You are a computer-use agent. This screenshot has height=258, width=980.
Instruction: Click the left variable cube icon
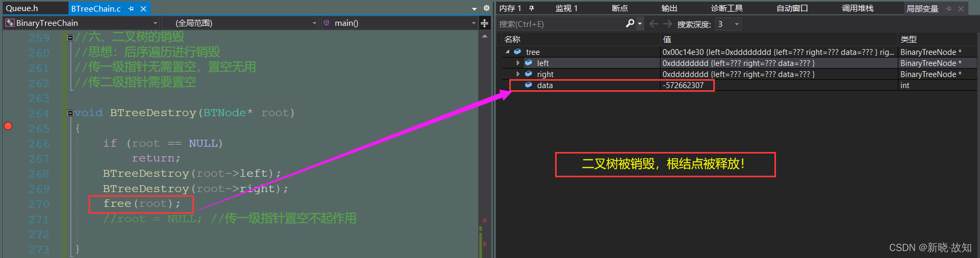coord(528,63)
